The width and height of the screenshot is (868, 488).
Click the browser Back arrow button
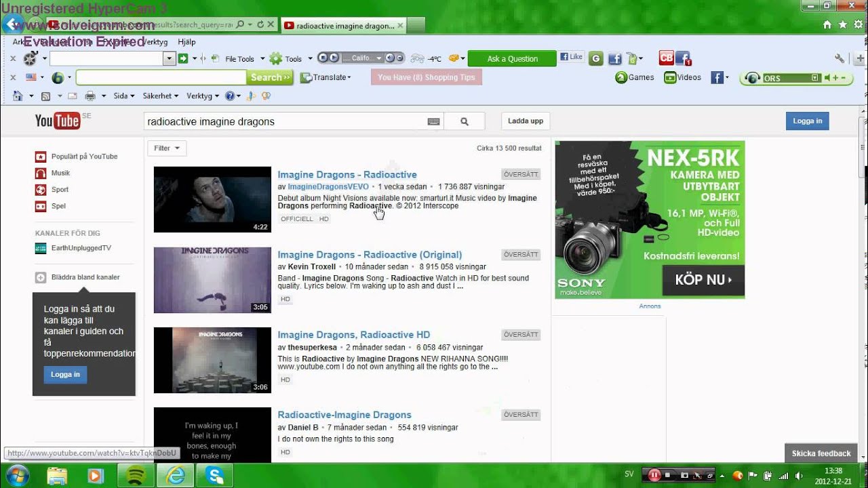pyautogui.click(x=12, y=25)
